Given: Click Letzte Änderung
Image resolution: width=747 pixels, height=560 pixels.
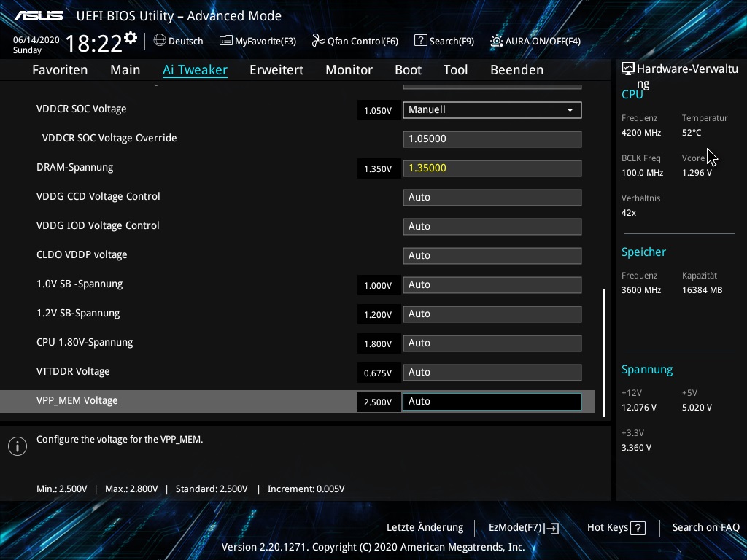Looking at the screenshot, I should click(425, 528).
